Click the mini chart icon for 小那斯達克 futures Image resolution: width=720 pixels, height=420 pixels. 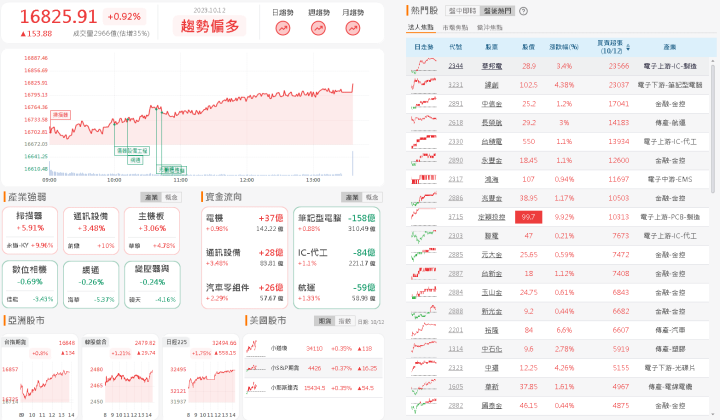255,388
